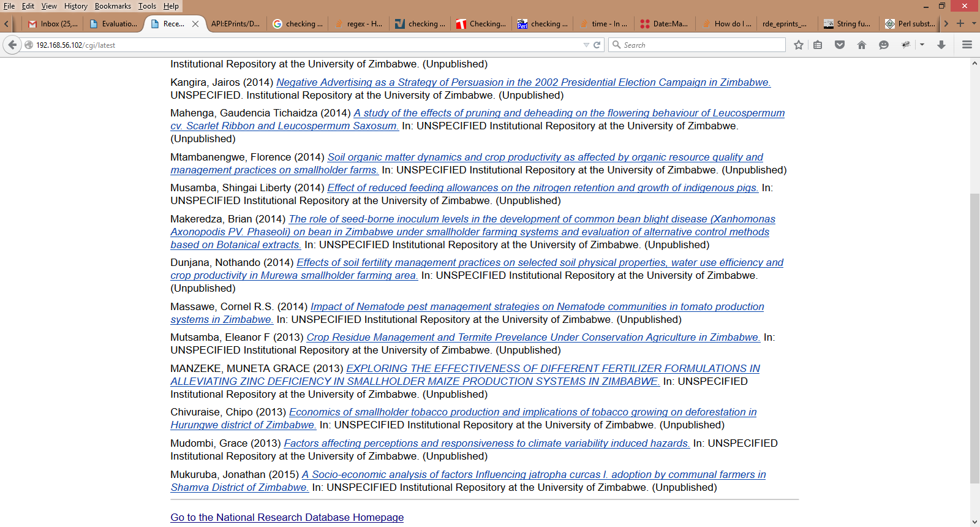Switch to the Google 'checking' tab
This screenshot has height=527, width=980.
coord(297,24)
